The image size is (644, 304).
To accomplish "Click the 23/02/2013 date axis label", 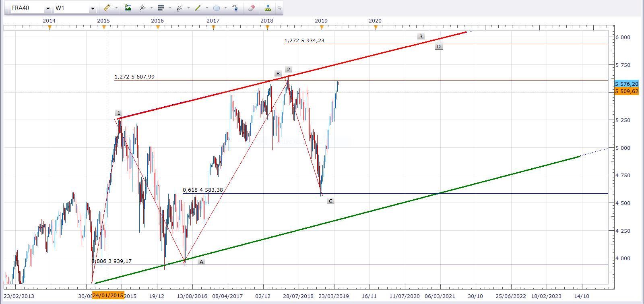I will click(19, 296).
